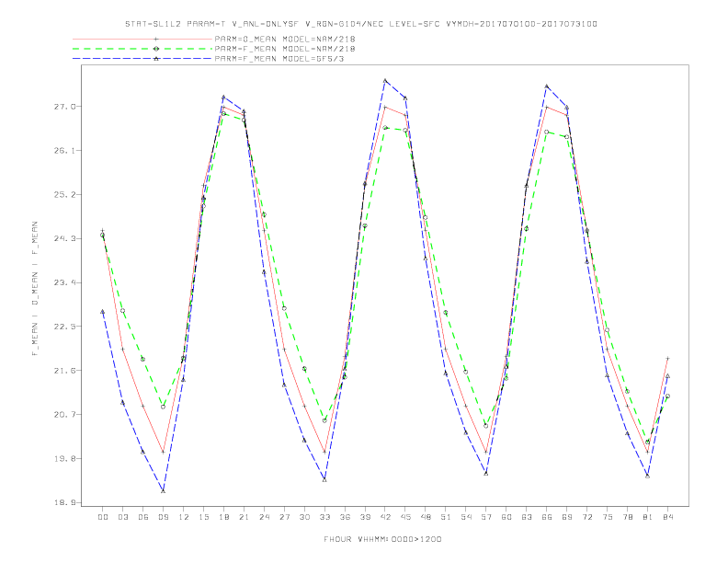This screenshot has height=563, width=728.
Task: Click the y-axis tick value 25.2
Action: 64,195
